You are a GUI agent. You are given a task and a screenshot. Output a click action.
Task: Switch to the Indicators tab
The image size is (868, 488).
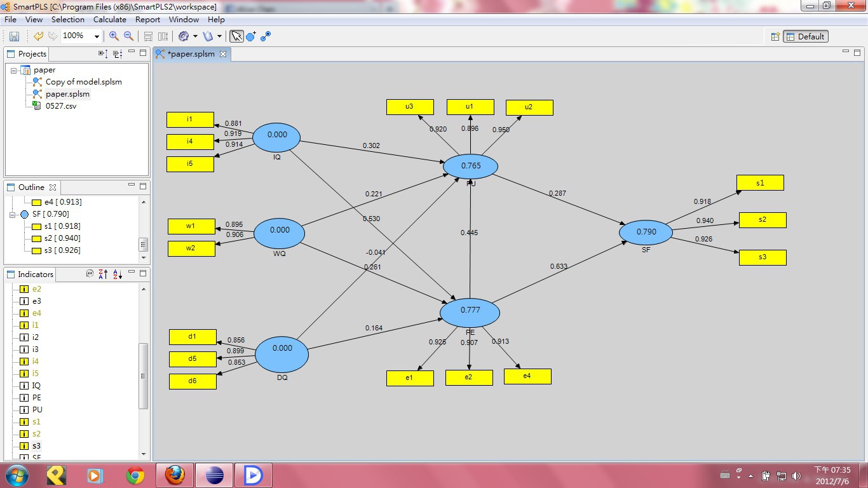30,274
